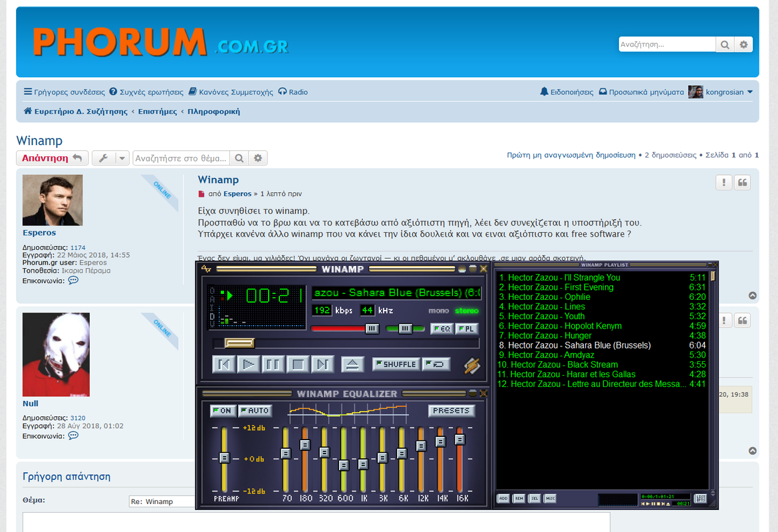Click topic advanced search gear icon
The width and height of the screenshot is (778, 532).
[258, 158]
